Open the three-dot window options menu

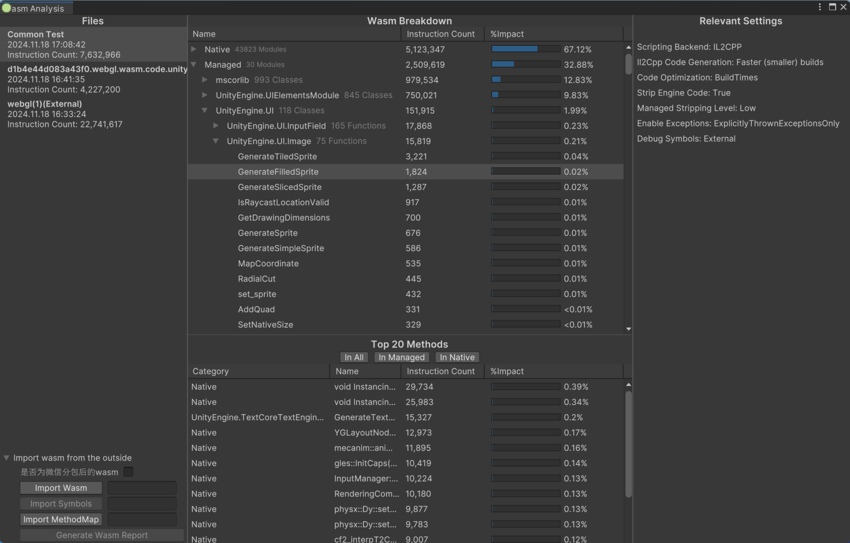click(x=820, y=7)
